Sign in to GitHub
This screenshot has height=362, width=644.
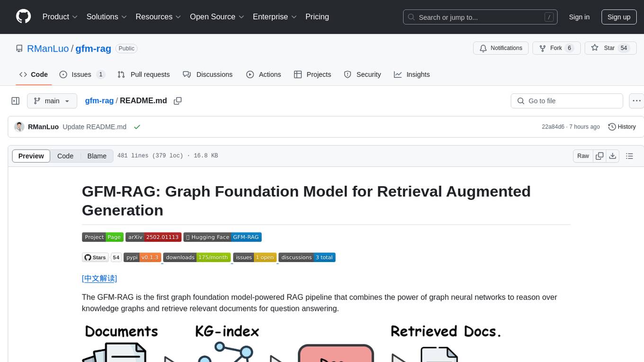[579, 17]
